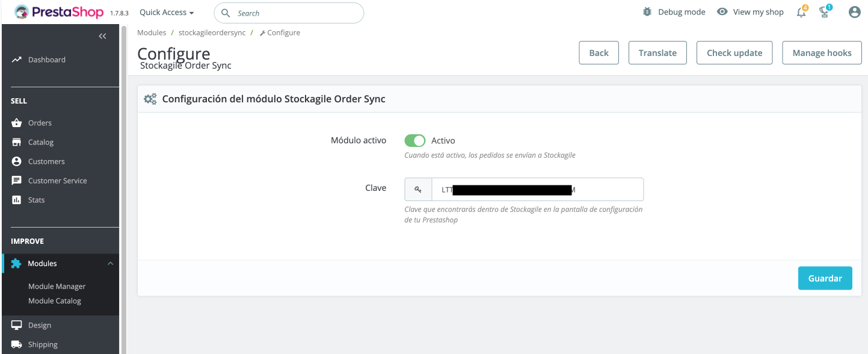Click the Orders basket icon
Screen dimensions: 868x354
[16, 123]
